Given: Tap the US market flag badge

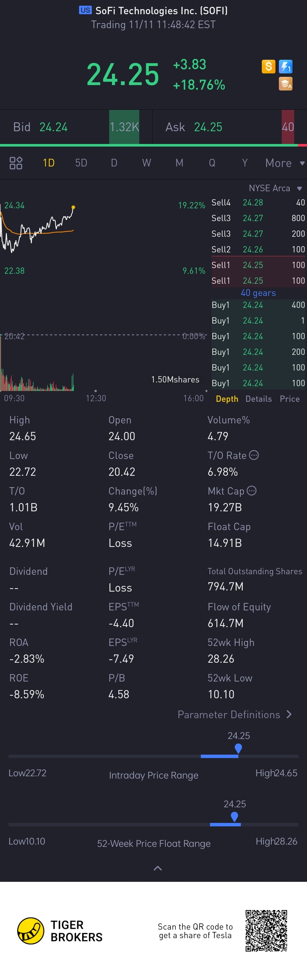Looking at the screenshot, I should 85,10.
